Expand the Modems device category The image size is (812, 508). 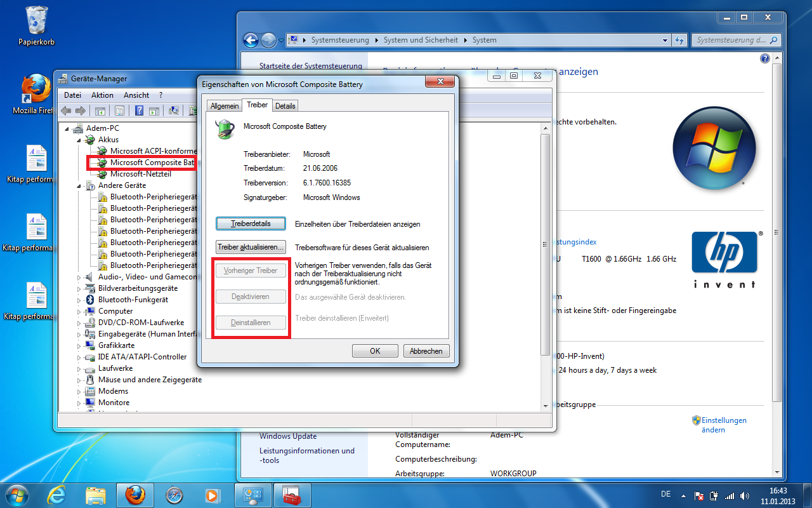pos(80,391)
